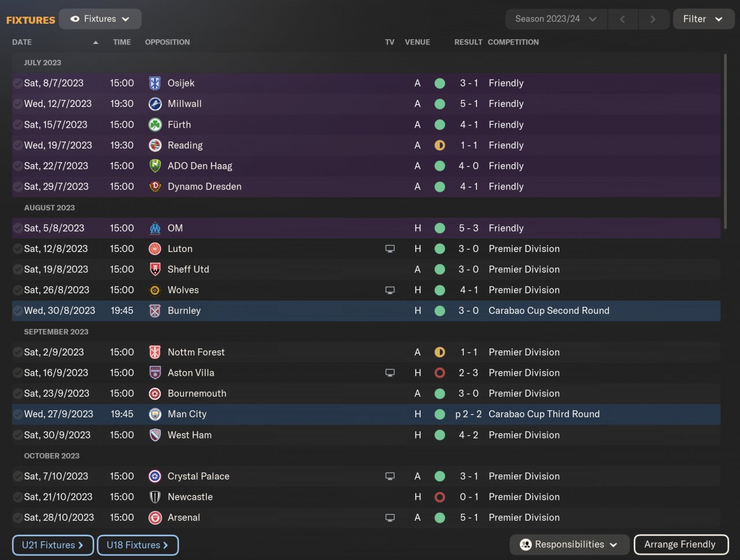740x560 pixels.
Task: Go to next season with right arrow
Action: [653, 19]
